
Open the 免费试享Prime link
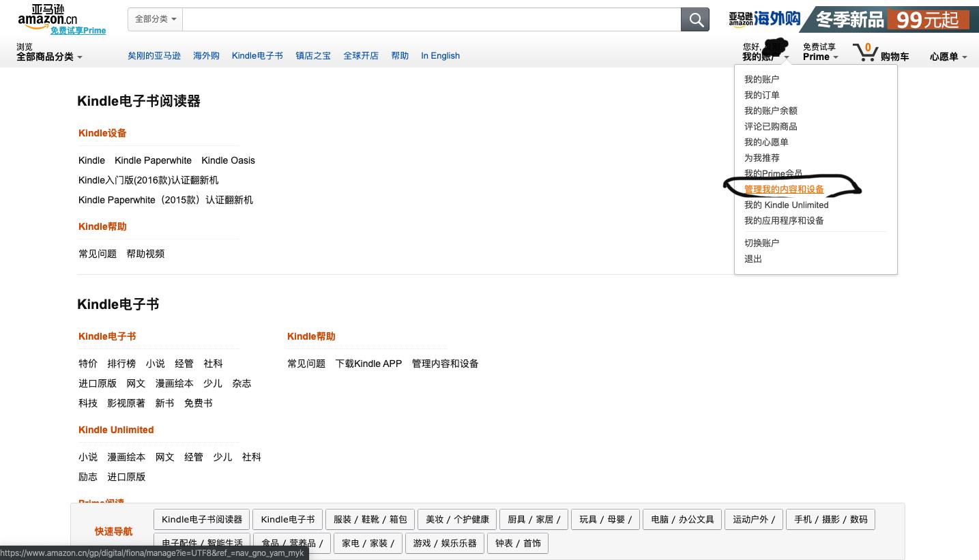[x=78, y=31]
